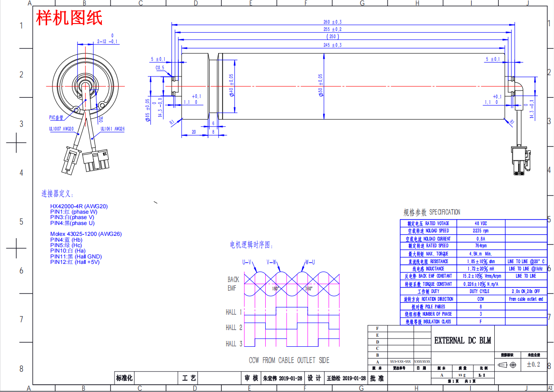Click the PVC套管 callout label
554x392 pixels.
pyautogui.click(x=56, y=117)
